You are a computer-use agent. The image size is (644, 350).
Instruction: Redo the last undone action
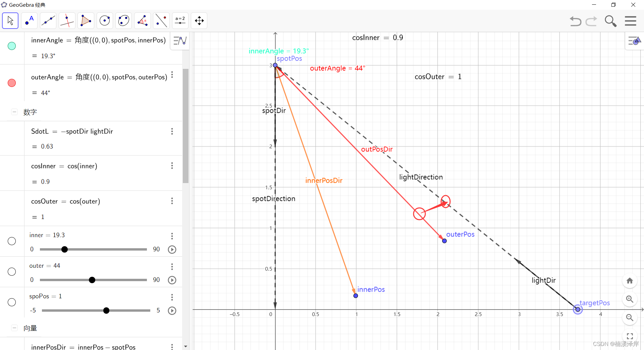[591, 21]
